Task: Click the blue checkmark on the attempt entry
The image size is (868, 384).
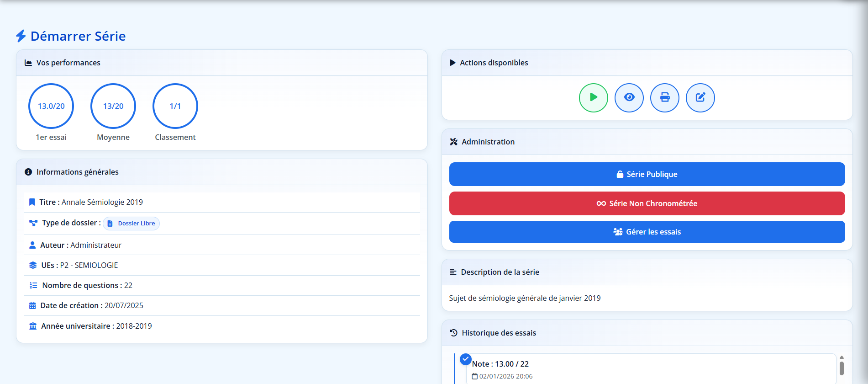Action: 465,359
